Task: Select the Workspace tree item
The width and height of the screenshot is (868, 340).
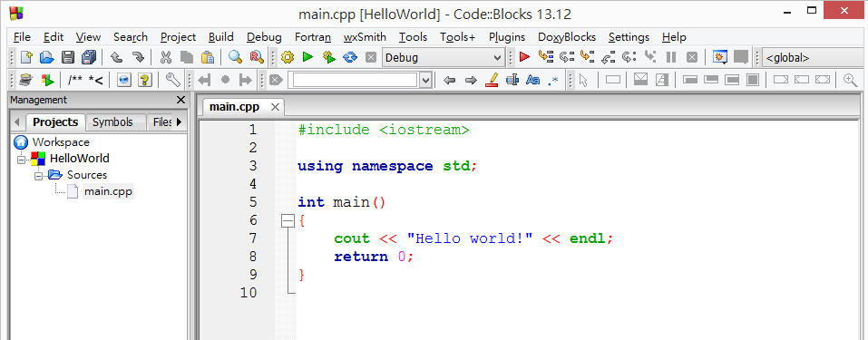Action: (61, 142)
